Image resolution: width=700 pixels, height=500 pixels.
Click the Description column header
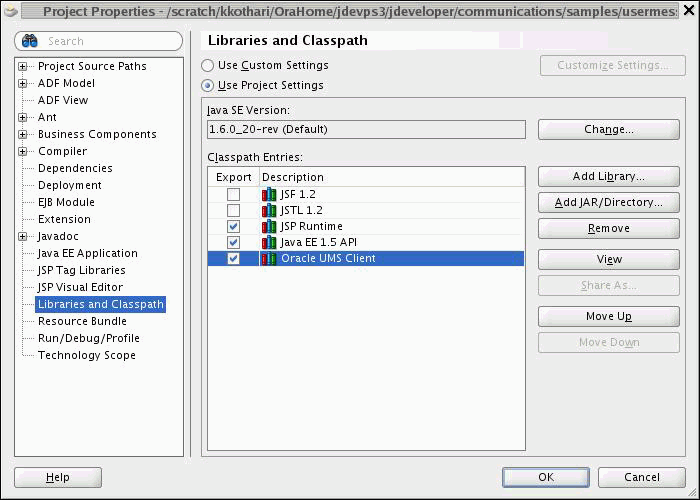(392, 177)
